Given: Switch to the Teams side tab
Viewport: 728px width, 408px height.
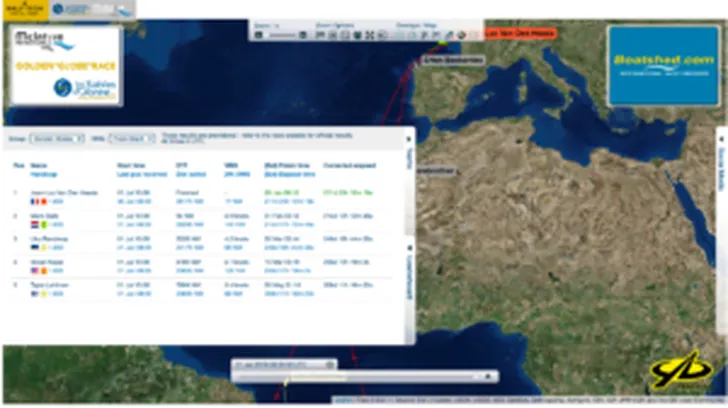Looking at the screenshot, I should [x=409, y=159].
